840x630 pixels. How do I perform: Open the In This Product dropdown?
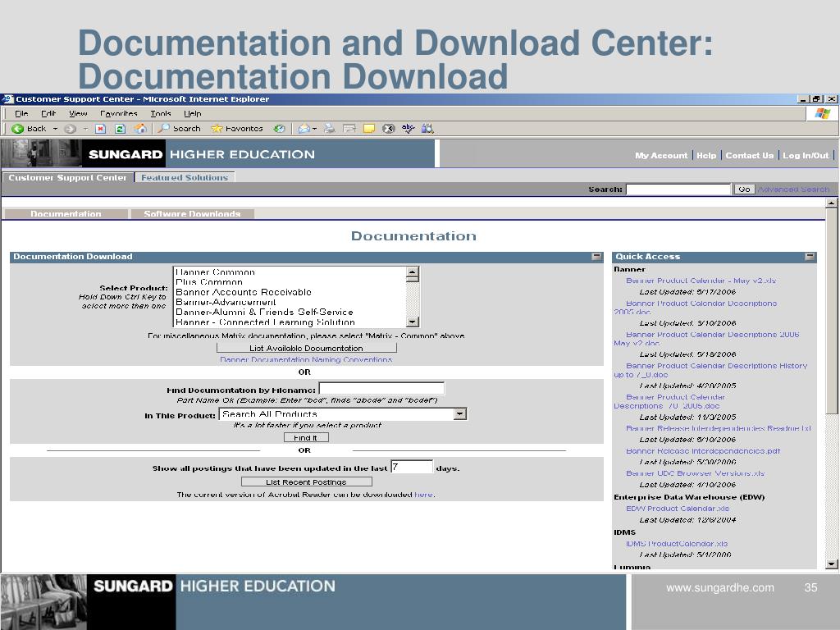[x=459, y=414]
